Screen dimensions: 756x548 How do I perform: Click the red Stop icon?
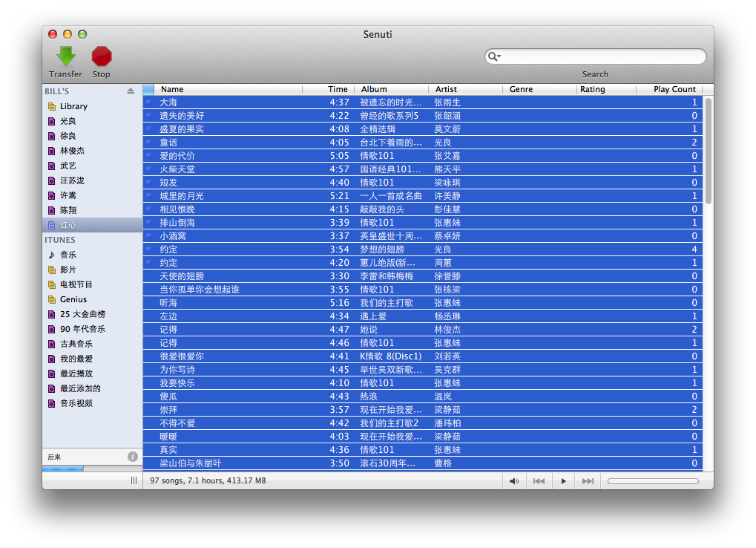[101, 56]
